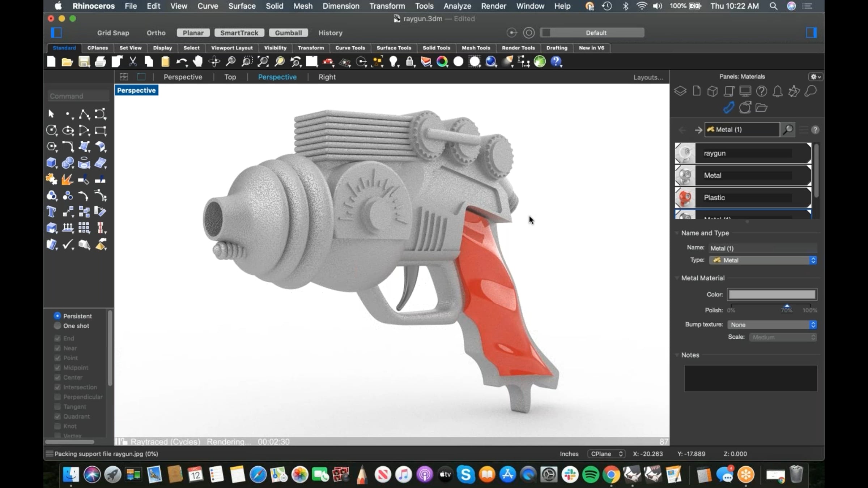Toggle the right sidebar icon
868x488 pixels.
[811, 33]
